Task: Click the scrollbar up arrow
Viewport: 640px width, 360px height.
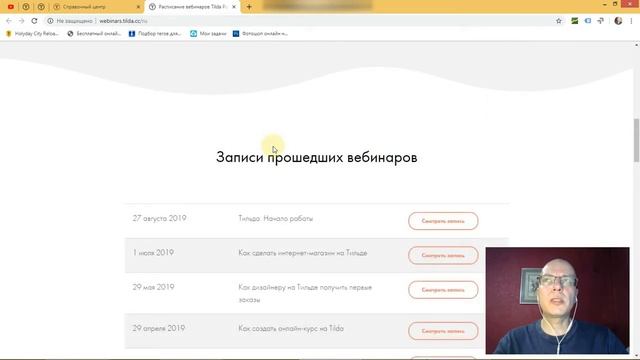Action: click(636, 44)
